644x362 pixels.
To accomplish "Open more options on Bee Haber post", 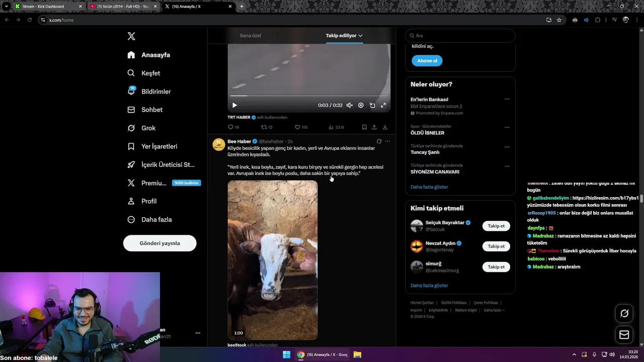I will (x=387, y=141).
